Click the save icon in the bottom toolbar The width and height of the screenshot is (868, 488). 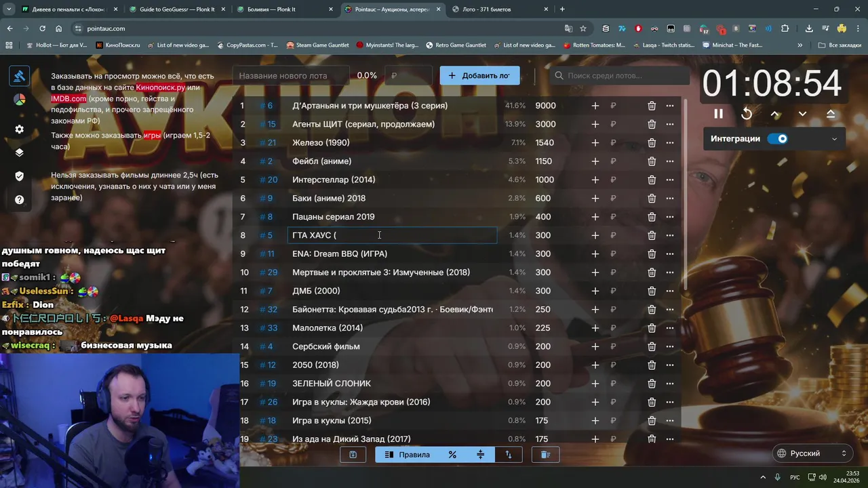click(x=353, y=455)
